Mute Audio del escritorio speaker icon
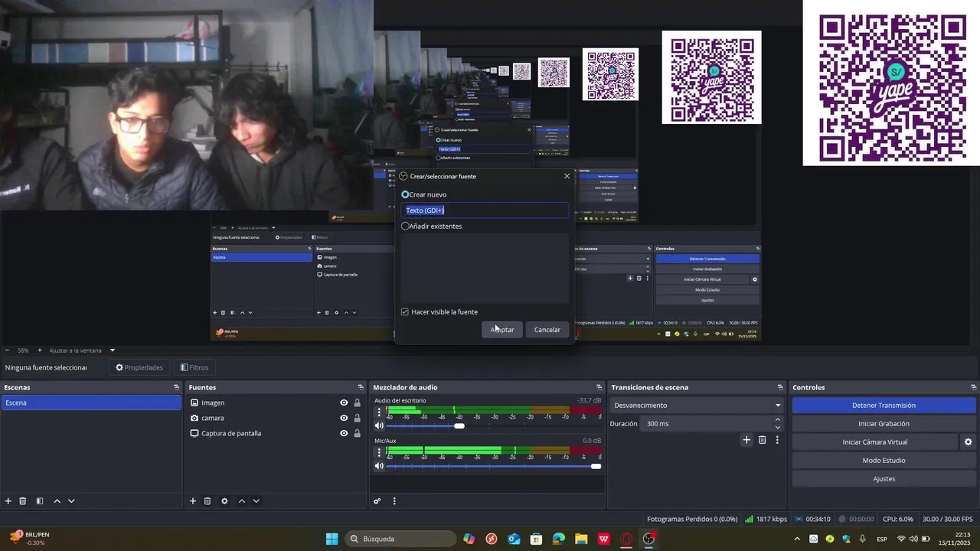This screenshot has height=551, width=980. click(379, 426)
